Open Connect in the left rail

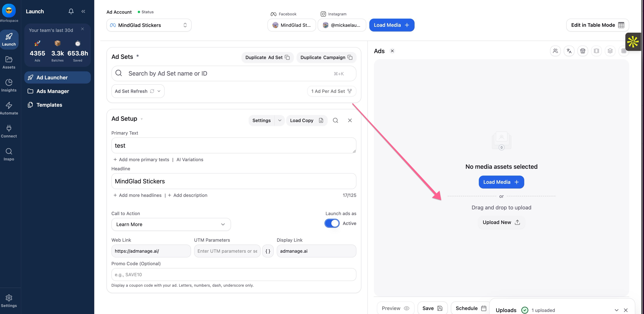coord(9,131)
